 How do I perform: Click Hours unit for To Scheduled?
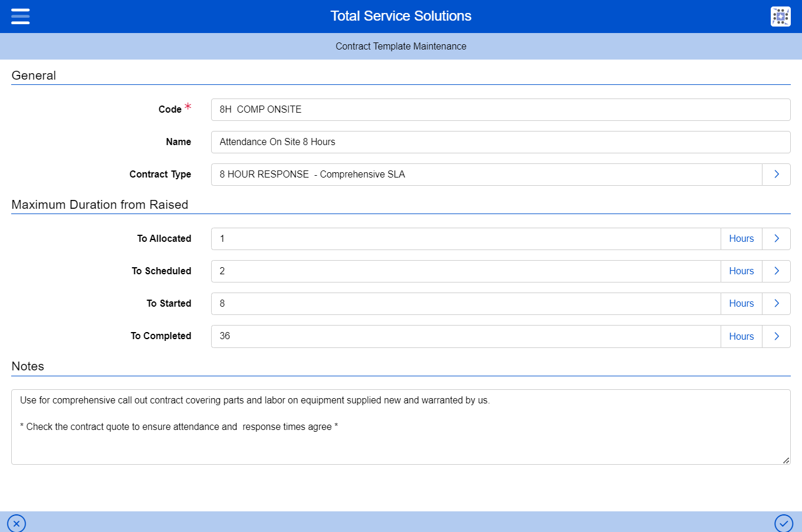point(741,271)
